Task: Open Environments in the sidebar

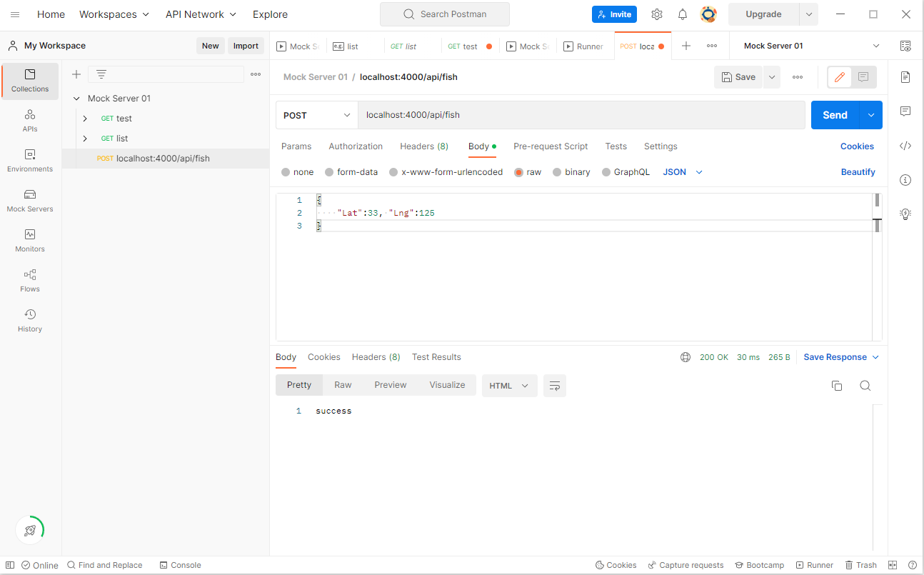Action: point(30,161)
